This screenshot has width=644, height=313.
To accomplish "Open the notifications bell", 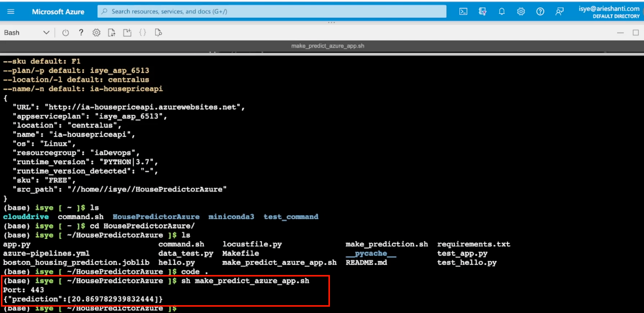I will [502, 11].
